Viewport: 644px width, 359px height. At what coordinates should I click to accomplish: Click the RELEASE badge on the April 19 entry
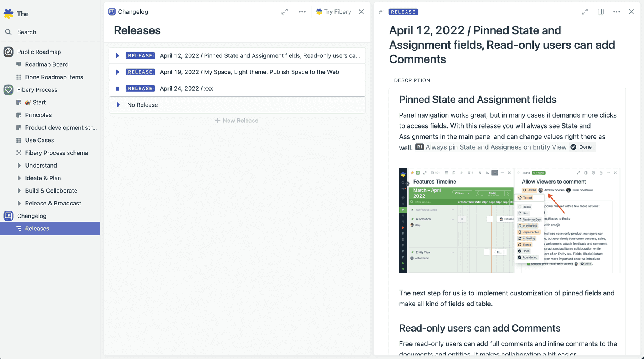click(140, 72)
